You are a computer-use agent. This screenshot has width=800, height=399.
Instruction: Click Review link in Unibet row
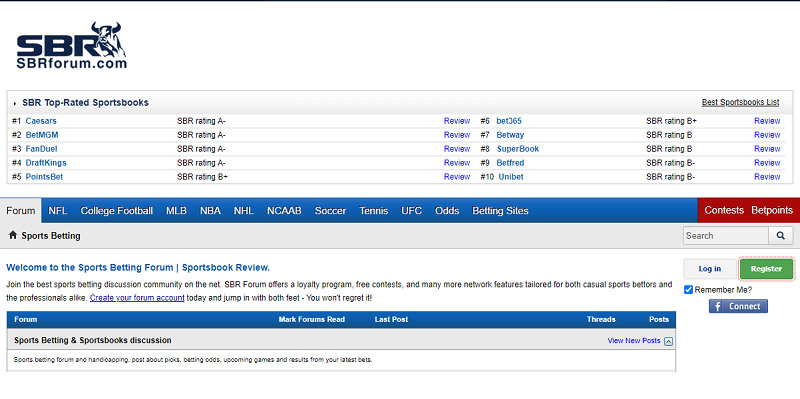pyautogui.click(x=767, y=177)
